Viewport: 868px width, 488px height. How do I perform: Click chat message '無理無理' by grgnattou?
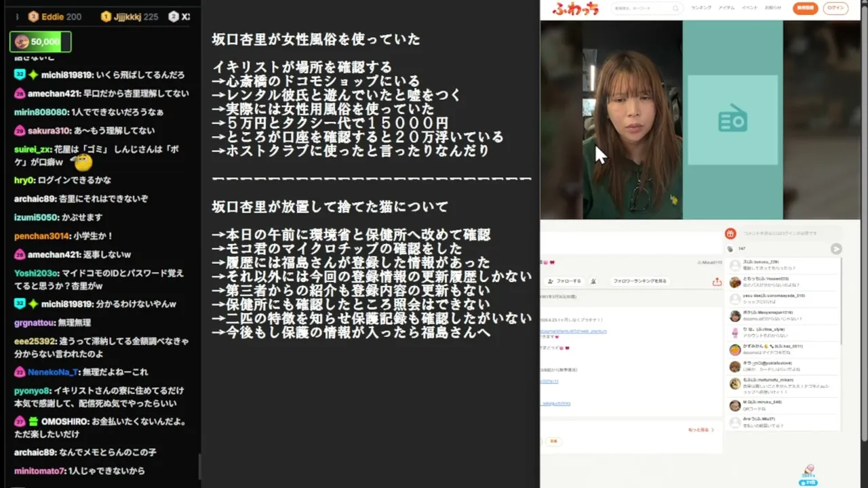(x=75, y=323)
